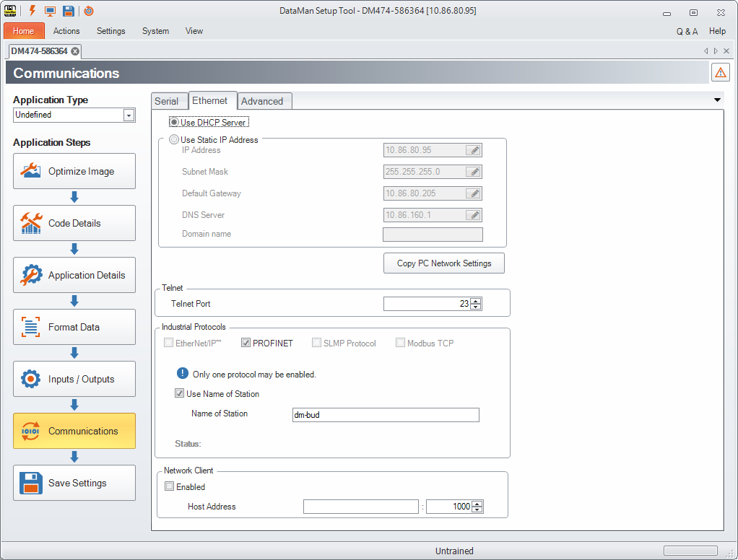Increase the Telnet Port value with up arrow

click(x=475, y=301)
